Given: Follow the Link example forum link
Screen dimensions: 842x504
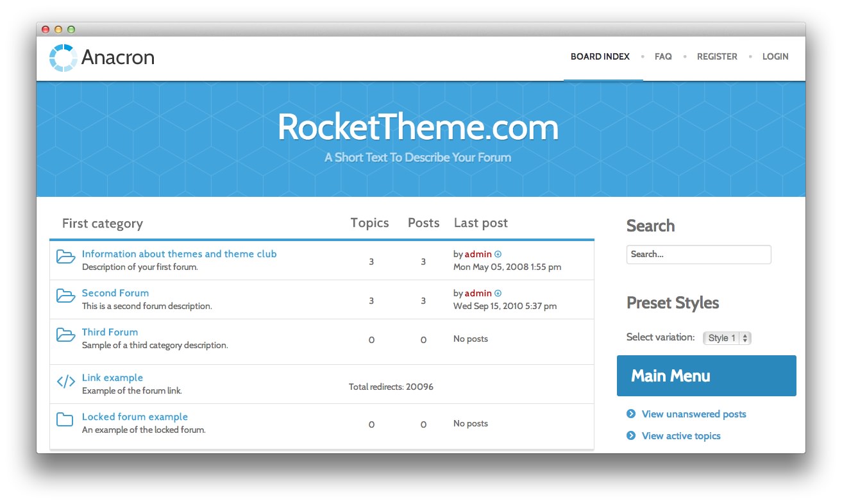Looking at the screenshot, I should [x=112, y=378].
